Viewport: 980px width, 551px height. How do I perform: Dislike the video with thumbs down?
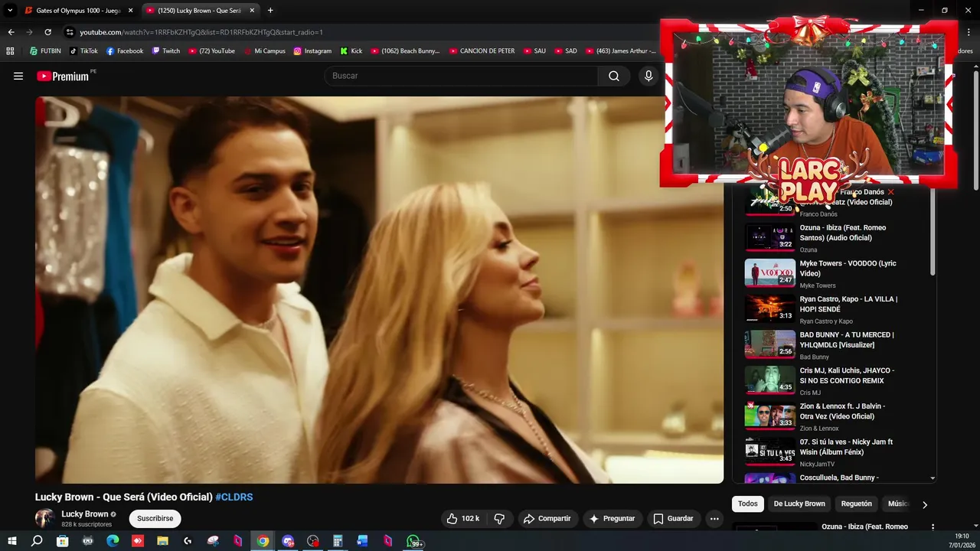tap(499, 519)
